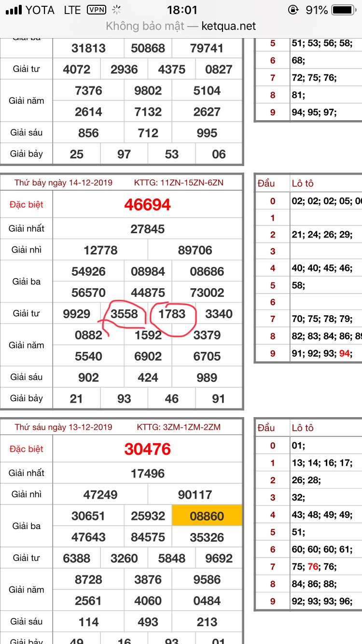Tap the YOTA carrier label

click(40, 10)
